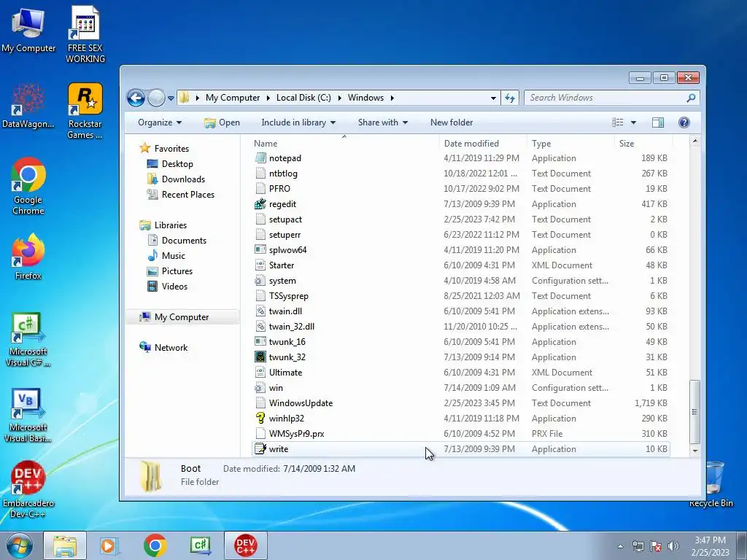Select the notepad application file icon

click(260, 158)
